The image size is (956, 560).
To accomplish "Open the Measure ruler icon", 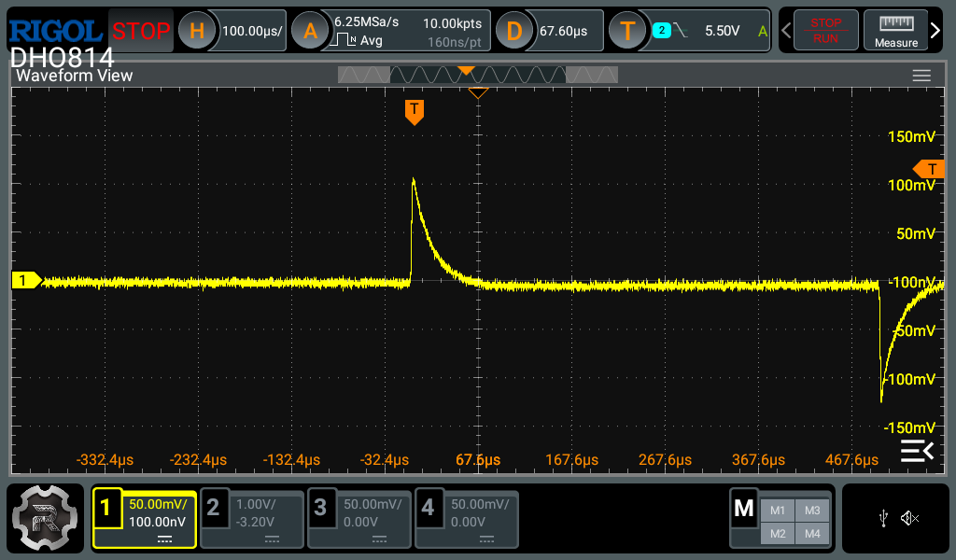I will [x=895, y=30].
